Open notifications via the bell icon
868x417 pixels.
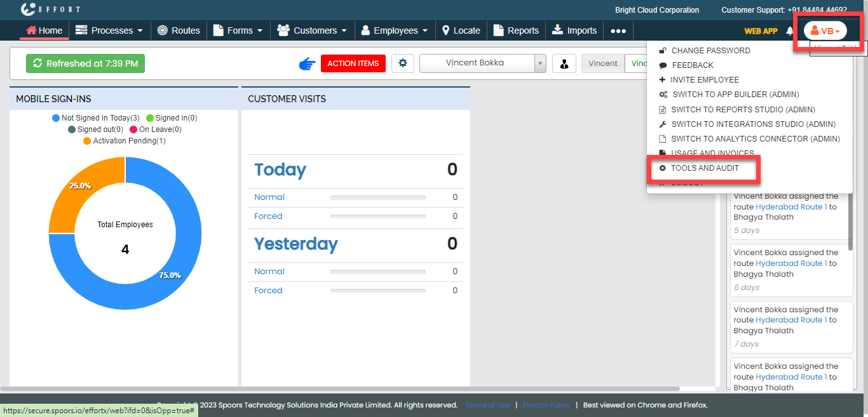789,30
